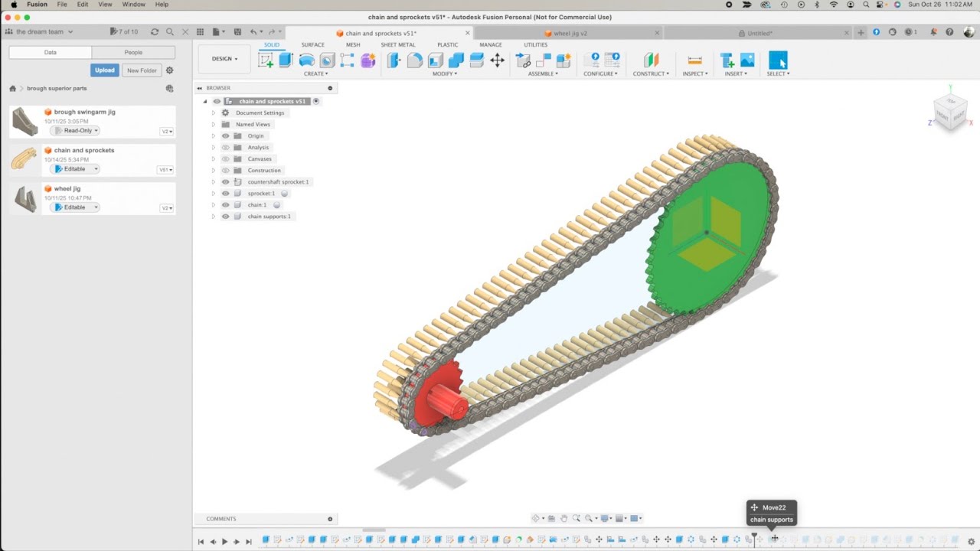Undo the last action arrow
Viewport: 980px width, 551px height.
coord(254,32)
